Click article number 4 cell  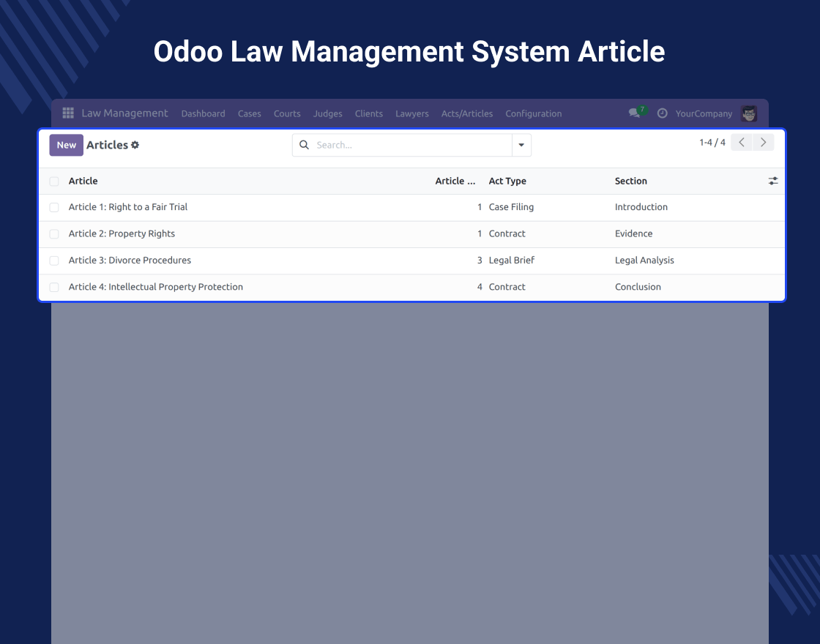coord(480,287)
